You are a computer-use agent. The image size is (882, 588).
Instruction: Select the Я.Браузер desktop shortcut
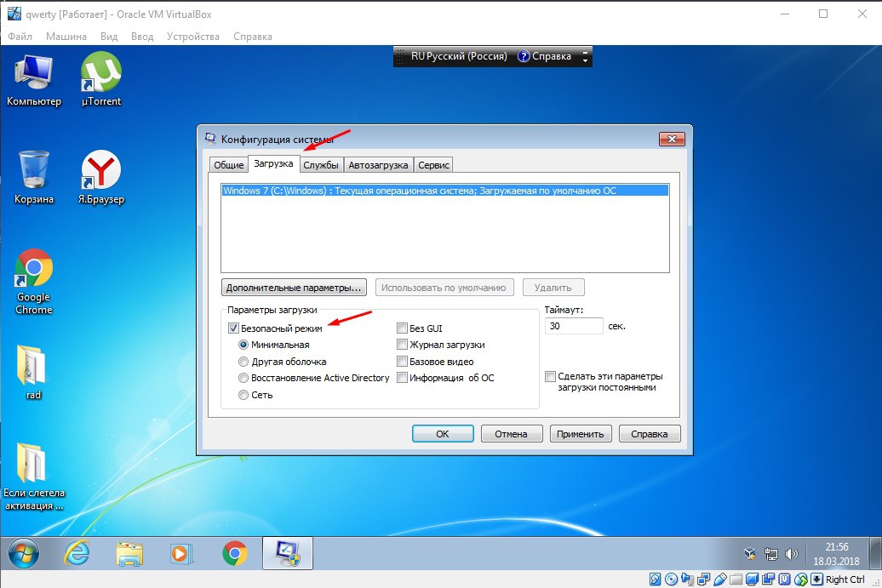coord(101,177)
